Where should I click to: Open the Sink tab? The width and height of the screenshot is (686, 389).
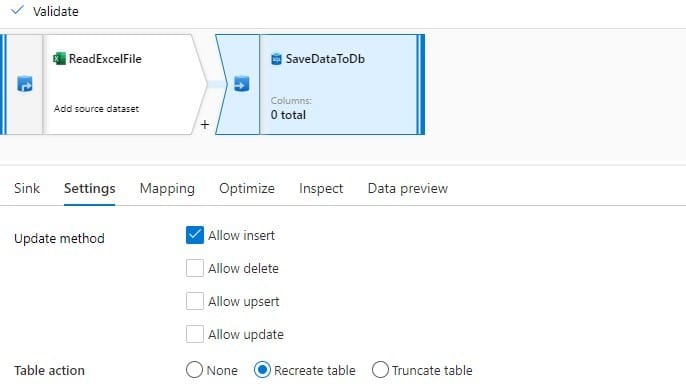pyautogui.click(x=27, y=189)
